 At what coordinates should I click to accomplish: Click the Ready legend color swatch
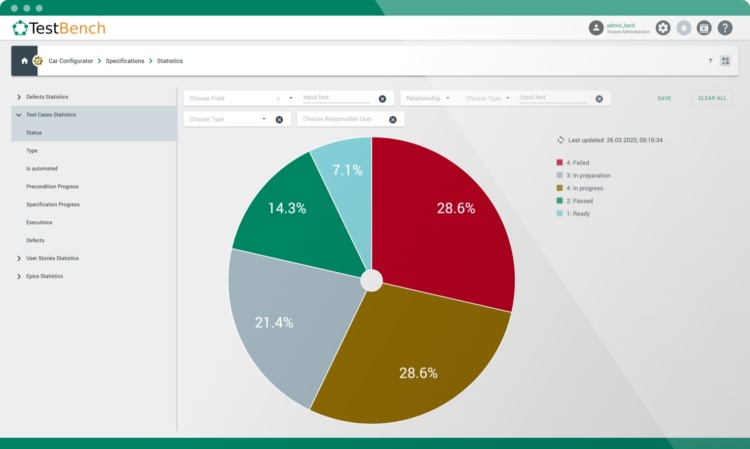(560, 214)
